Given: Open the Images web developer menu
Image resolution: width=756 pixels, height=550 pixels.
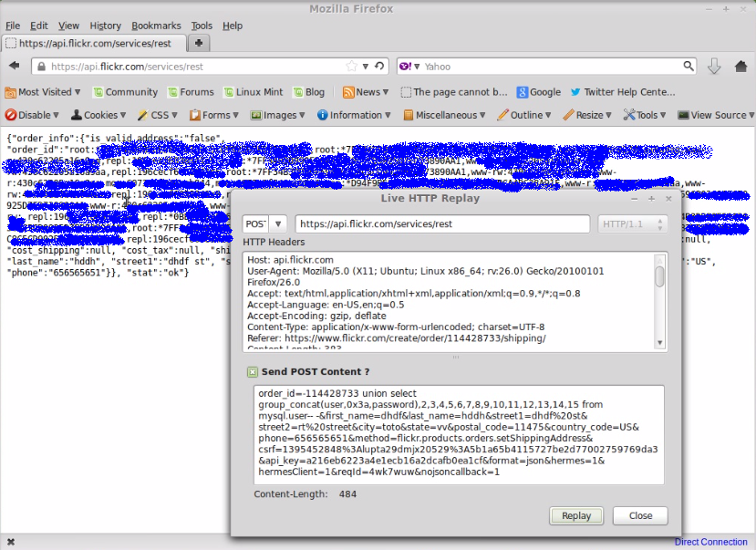Looking at the screenshot, I should [278, 115].
